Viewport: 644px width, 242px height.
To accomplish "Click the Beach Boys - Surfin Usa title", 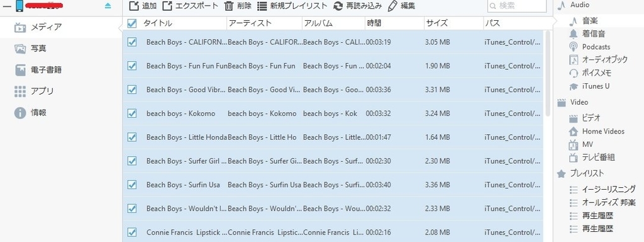I will (183, 185).
